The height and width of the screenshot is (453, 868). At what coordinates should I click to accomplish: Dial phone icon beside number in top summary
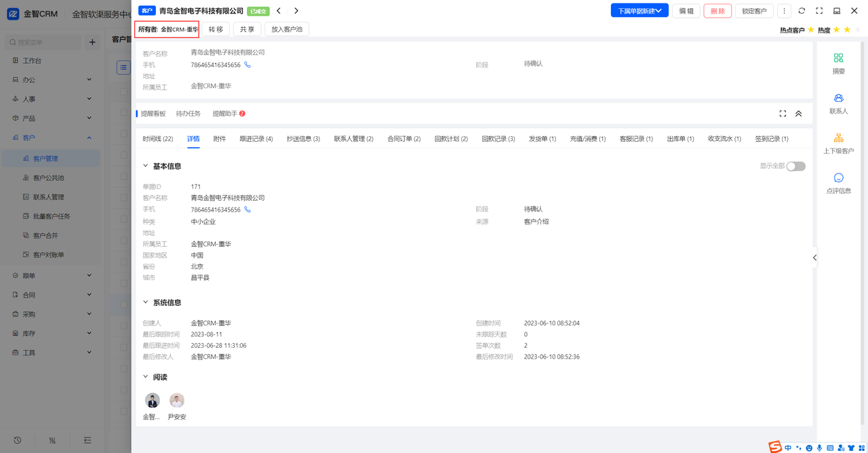pos(248,65)
